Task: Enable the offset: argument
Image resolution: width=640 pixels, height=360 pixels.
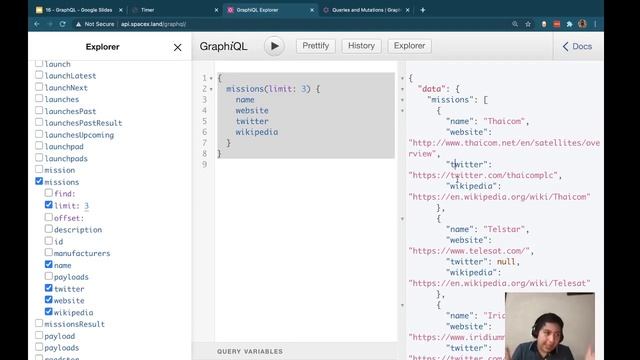Action: (x=49, y=217)
